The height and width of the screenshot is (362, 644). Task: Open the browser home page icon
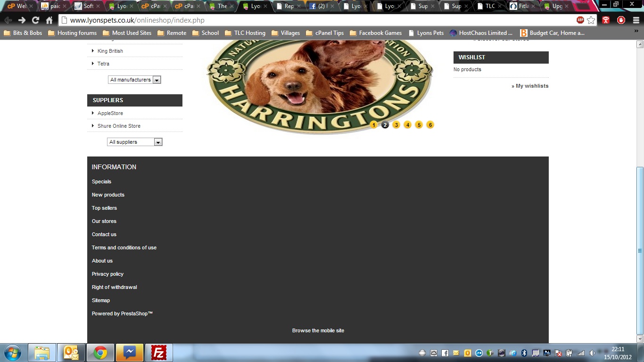pyautogui.click(x=49, y=20)
